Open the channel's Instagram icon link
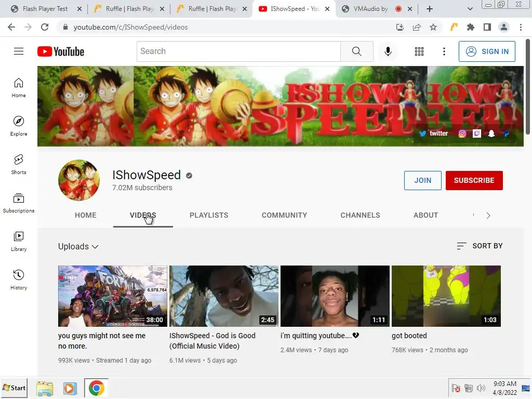The height and width of the screenshot is (399, 532). 462,134
